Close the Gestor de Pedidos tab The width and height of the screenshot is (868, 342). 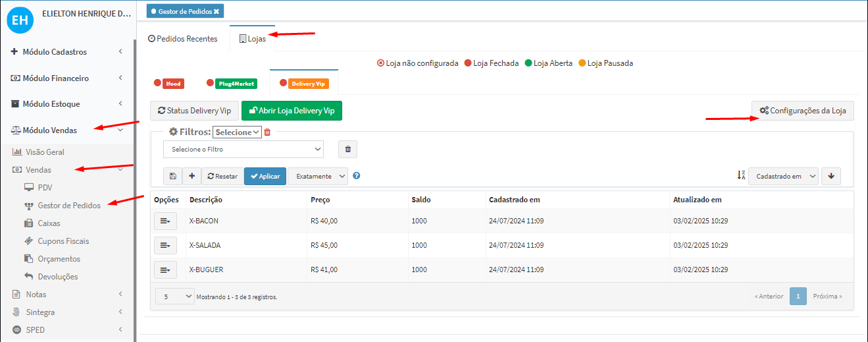(x=217, y=11)
